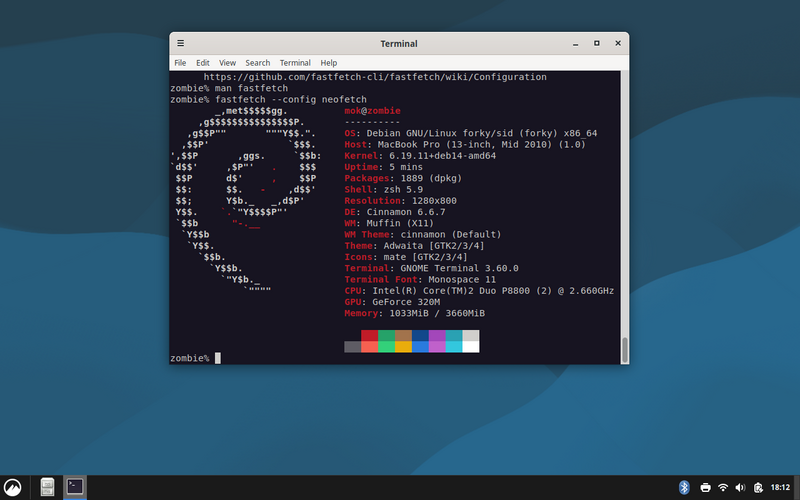Click the 'DE: Cinnamon 6.6.7' line

pos(395,212)
